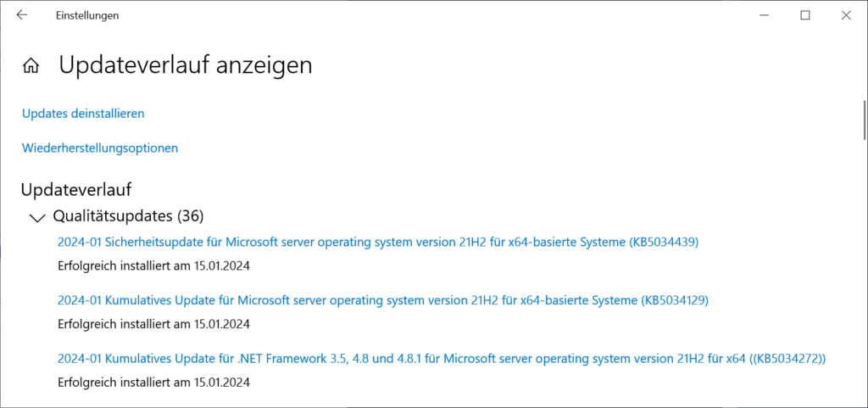The image size is (868, 408).
Task: Open the KB5034439 Sicherheitsupdate link
Action: [x=378, y=242]
